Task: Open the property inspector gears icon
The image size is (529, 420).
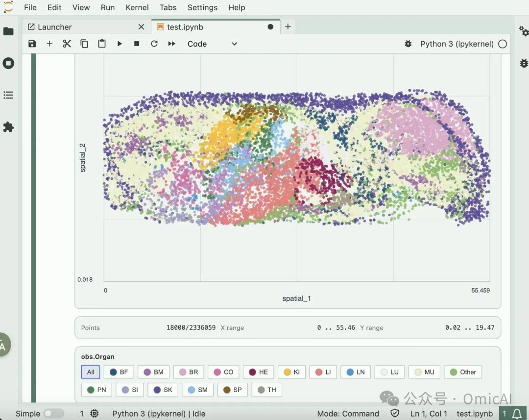Action: tap(524, 31)
